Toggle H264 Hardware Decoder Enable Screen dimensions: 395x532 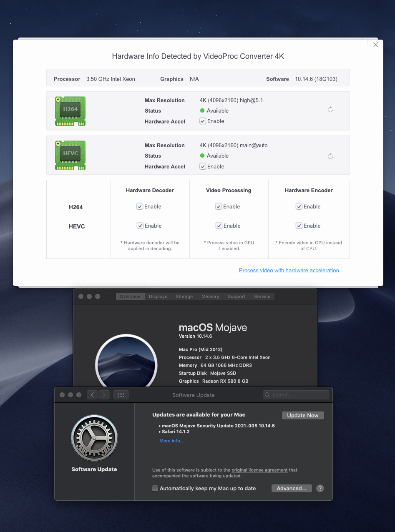140,206
